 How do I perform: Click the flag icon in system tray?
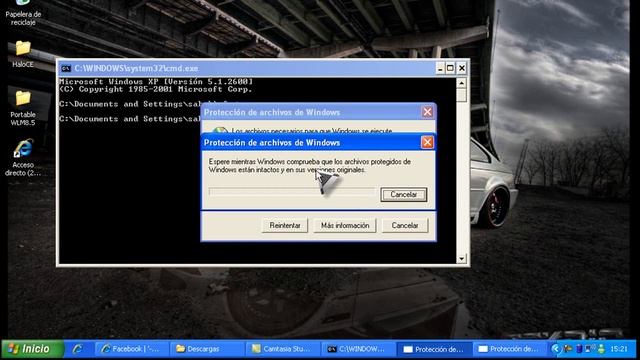568,349
